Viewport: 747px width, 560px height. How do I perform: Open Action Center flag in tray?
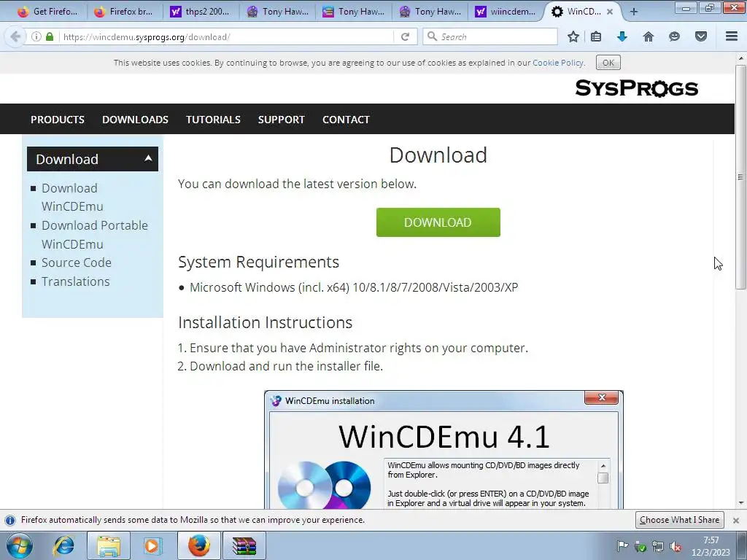[x=622, y=546]
